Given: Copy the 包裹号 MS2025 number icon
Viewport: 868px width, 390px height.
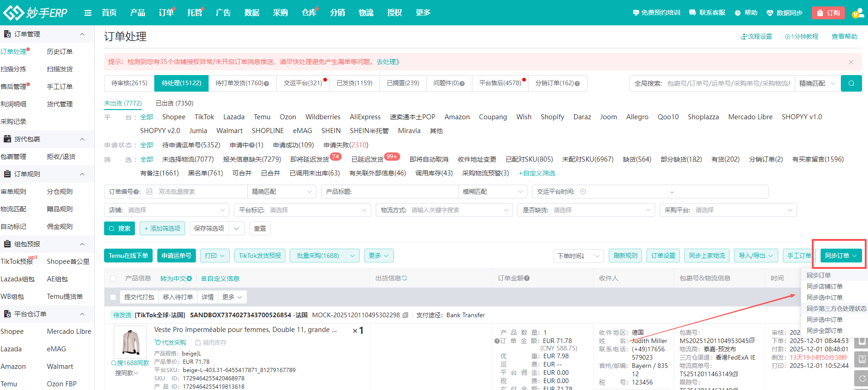Looking at the screenshot, I should 751,341.
